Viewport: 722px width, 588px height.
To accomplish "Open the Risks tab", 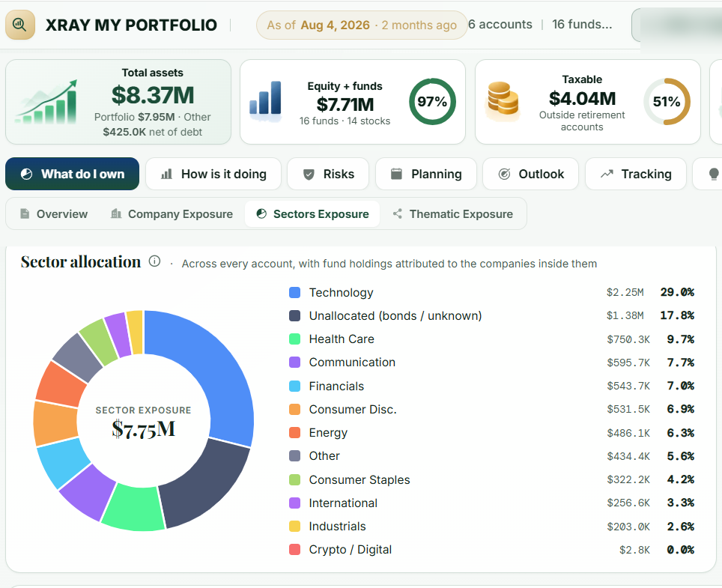I will [x=328, y=174].
